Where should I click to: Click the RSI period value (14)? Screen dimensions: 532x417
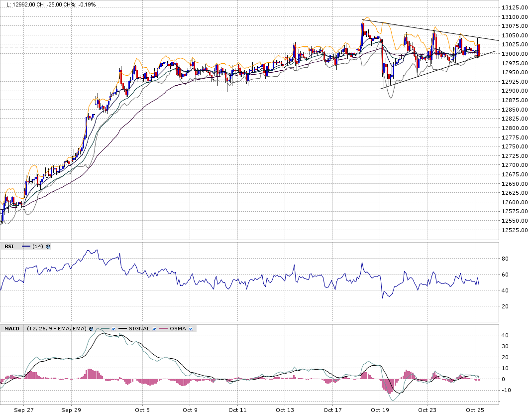38,247
